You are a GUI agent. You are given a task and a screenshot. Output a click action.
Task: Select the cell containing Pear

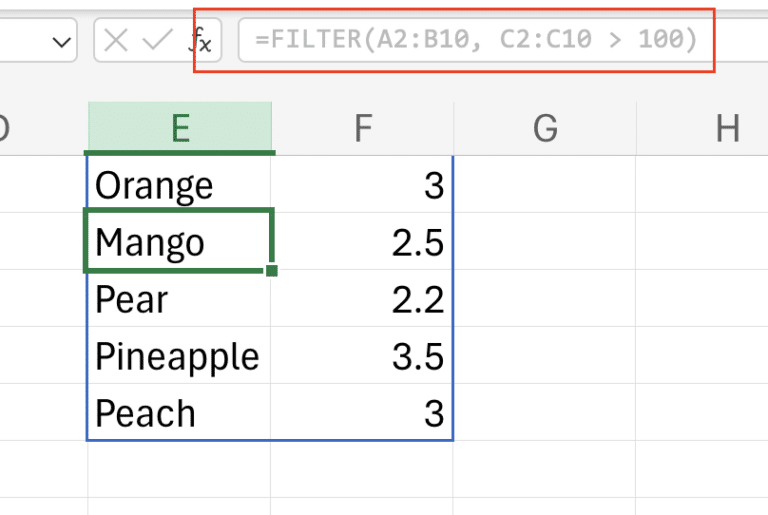[179, 298]
